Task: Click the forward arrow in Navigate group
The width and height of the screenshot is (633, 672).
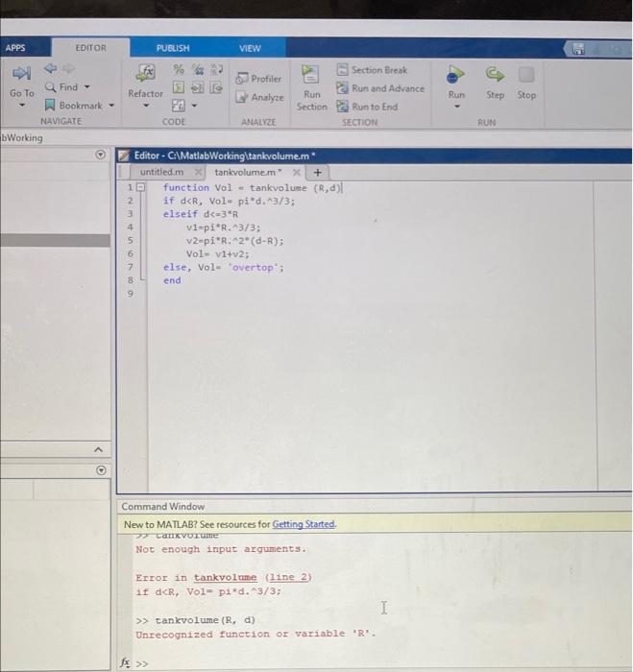Action: point(68,68)
